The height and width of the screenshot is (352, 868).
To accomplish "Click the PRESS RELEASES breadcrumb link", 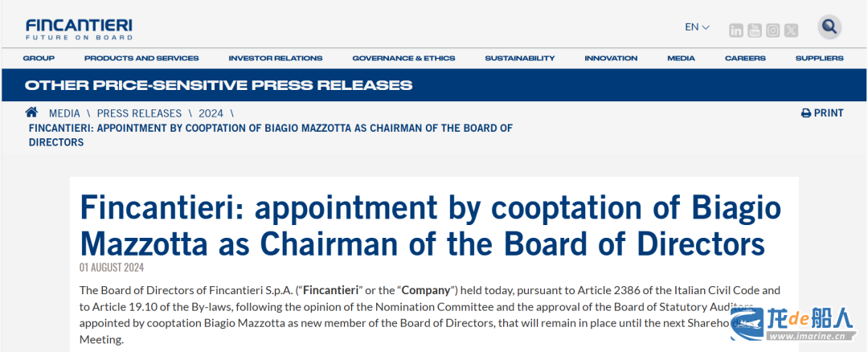I will click(139, 113).
